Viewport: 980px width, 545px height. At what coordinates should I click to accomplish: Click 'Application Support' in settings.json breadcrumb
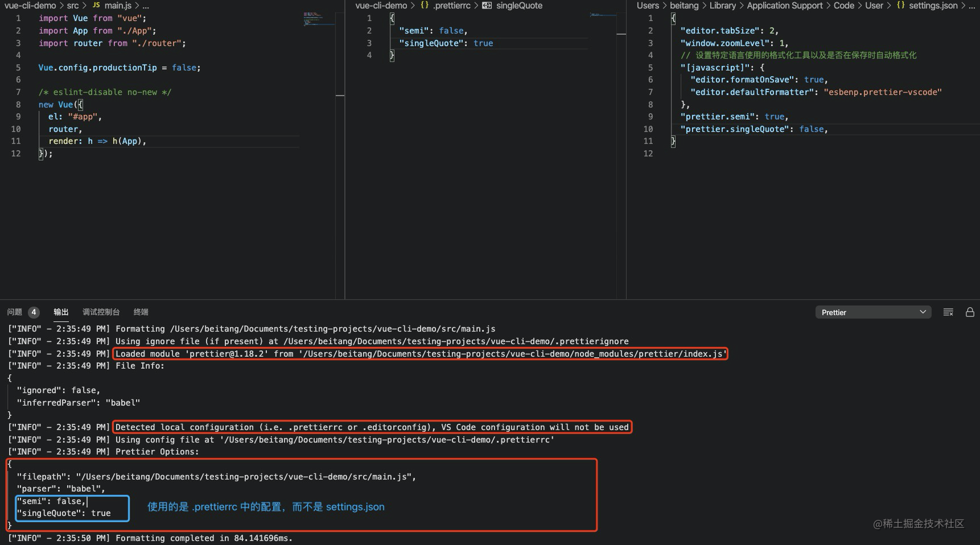point(785,5)
